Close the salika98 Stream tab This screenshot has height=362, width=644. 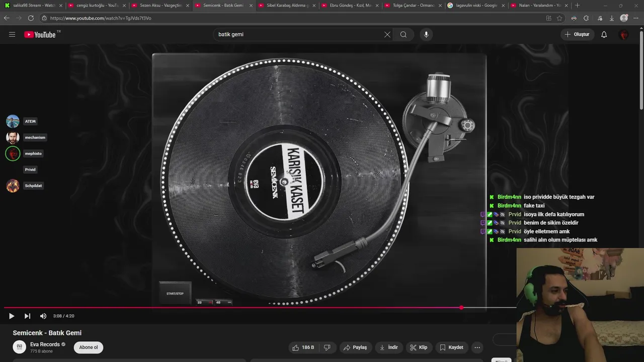(x=61, y=6)
